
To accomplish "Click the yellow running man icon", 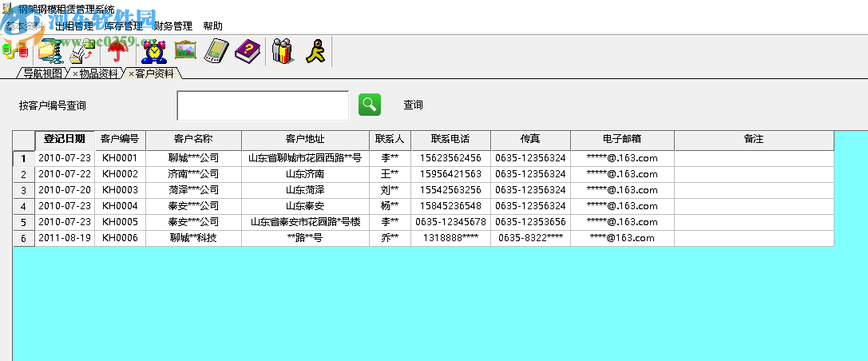I will tap(315, 51).
